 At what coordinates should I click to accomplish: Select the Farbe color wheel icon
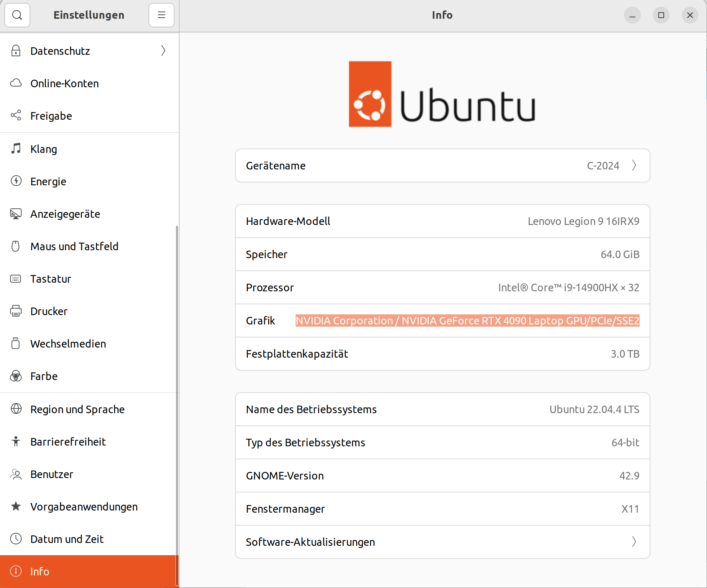16,376
